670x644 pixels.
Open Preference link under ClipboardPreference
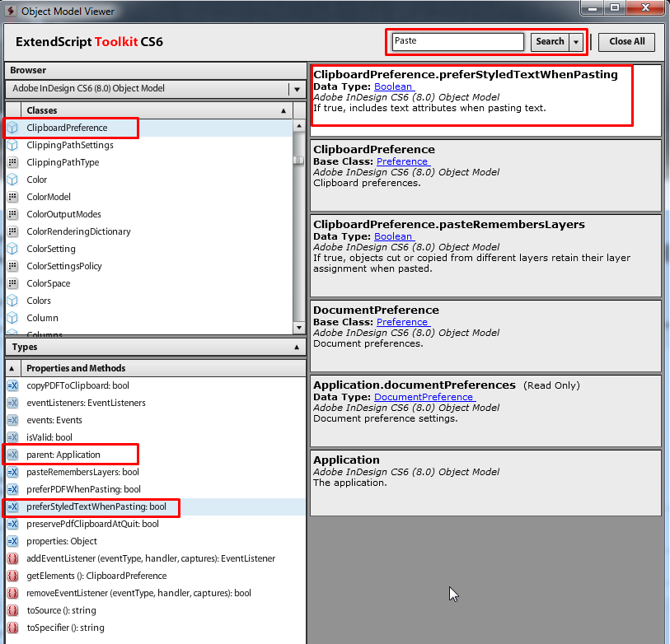402,161
